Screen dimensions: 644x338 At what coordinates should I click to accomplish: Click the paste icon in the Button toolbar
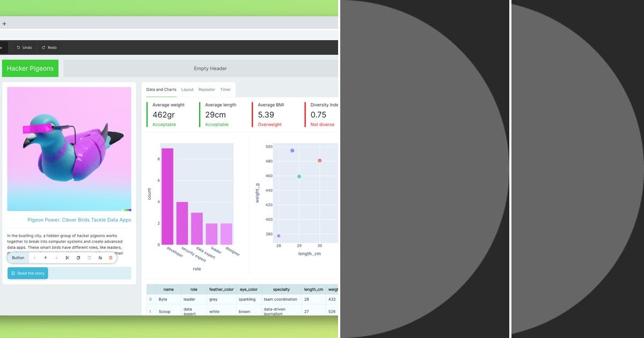(x=89, y=258)
